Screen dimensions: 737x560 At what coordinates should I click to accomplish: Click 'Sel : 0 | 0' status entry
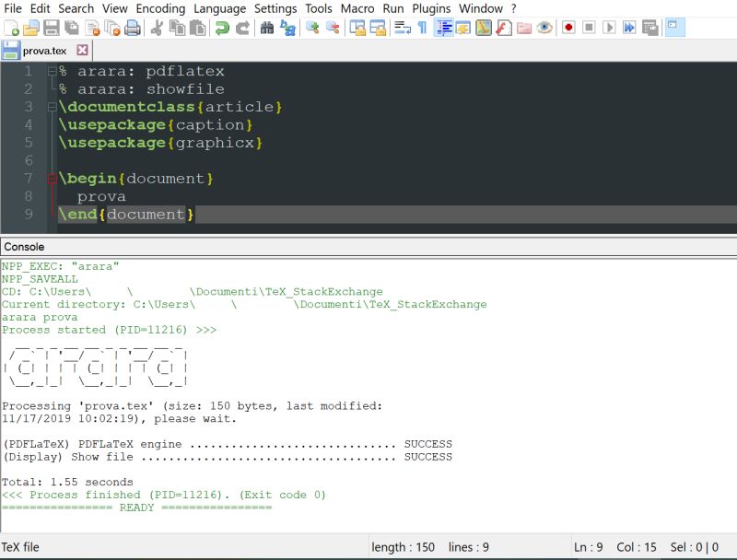(695, 547)
